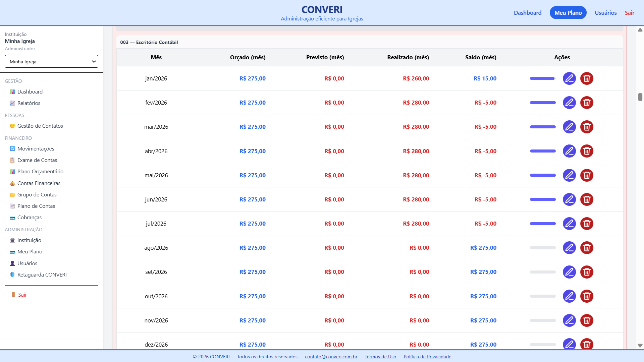Click Sair in the top header
This screenshot has height=362, width=644.
coord(629,13)
